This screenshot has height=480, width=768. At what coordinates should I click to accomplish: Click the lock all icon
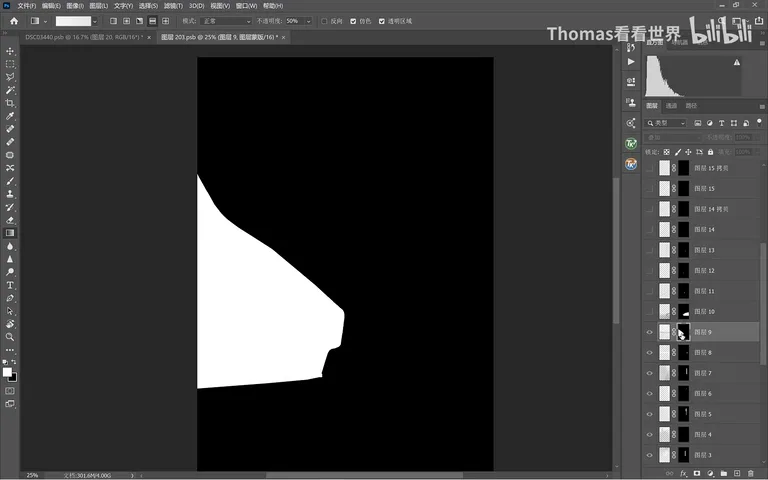[x=711, y=152]
